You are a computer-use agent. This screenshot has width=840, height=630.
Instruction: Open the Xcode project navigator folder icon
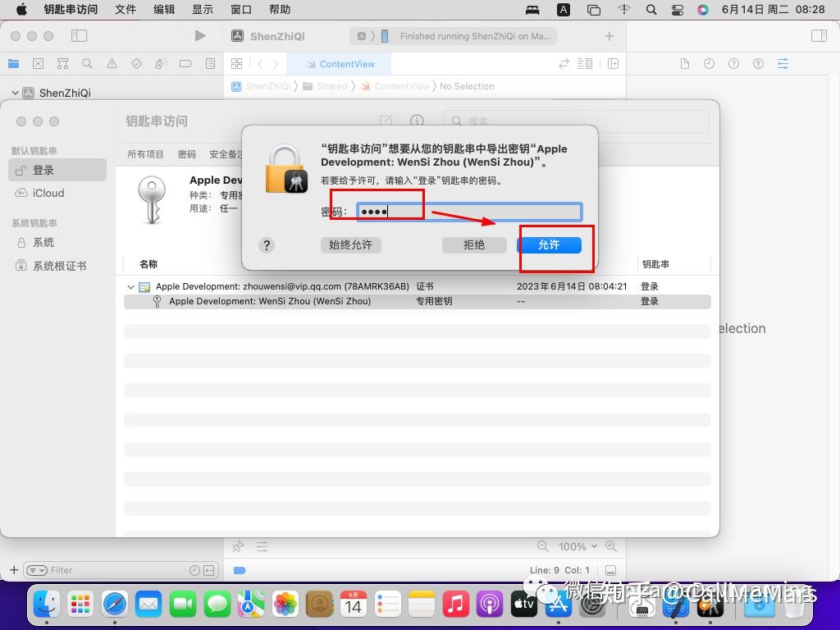coord(13,64)
